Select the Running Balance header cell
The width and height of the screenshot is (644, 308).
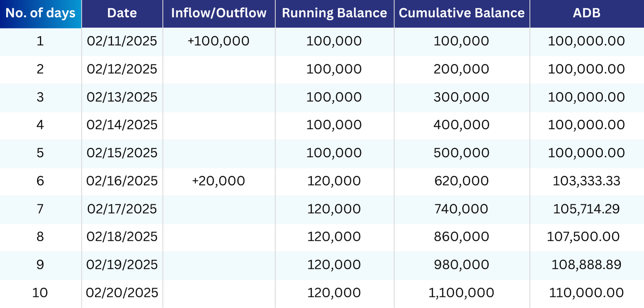tap(334, 13)
